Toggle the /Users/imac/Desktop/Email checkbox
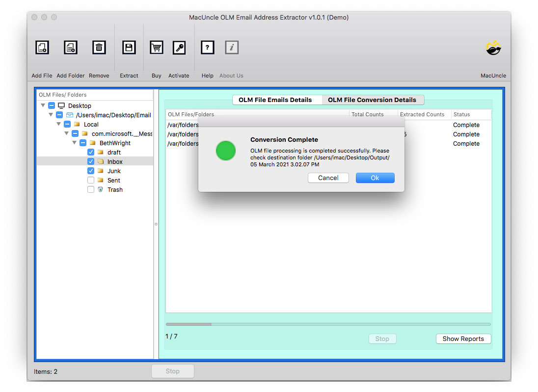 pos(59,115)
